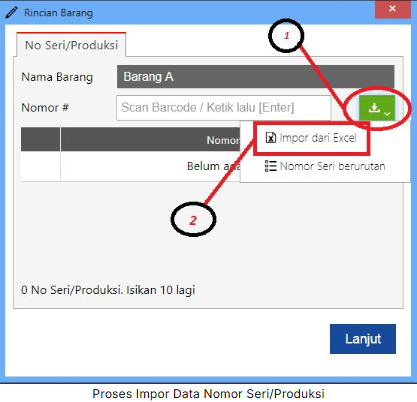Click the Nomor column header in the table
This screenshot has width=417, height=402.
point(223,140)
